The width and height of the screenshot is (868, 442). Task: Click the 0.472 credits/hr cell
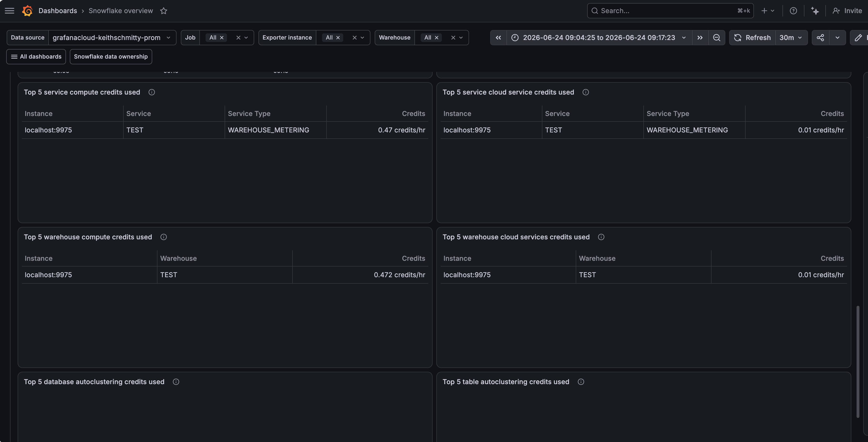(361, 275)
